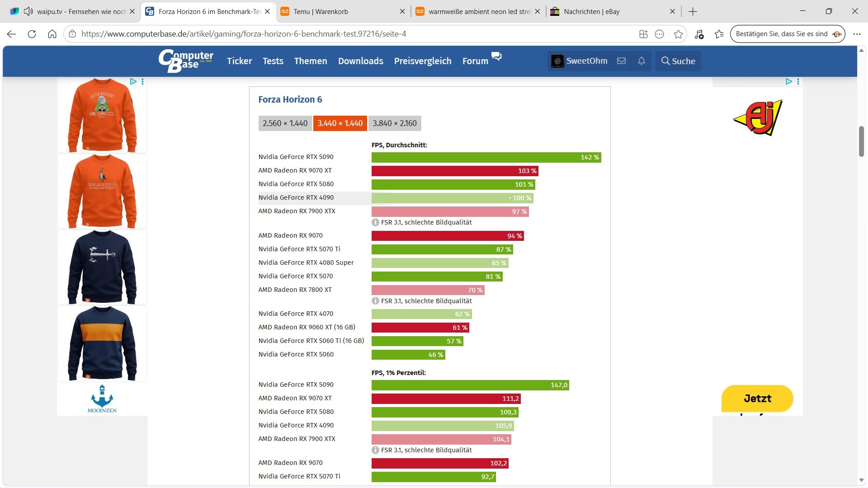This screenshot has height=488, width=868.
Task: Click the aj logo advertisement
Action: [x=757, y=117]
